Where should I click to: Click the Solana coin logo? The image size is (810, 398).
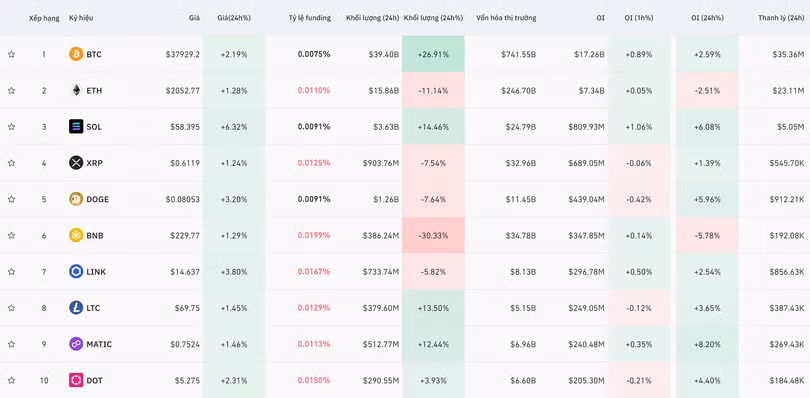click(76, 127)
